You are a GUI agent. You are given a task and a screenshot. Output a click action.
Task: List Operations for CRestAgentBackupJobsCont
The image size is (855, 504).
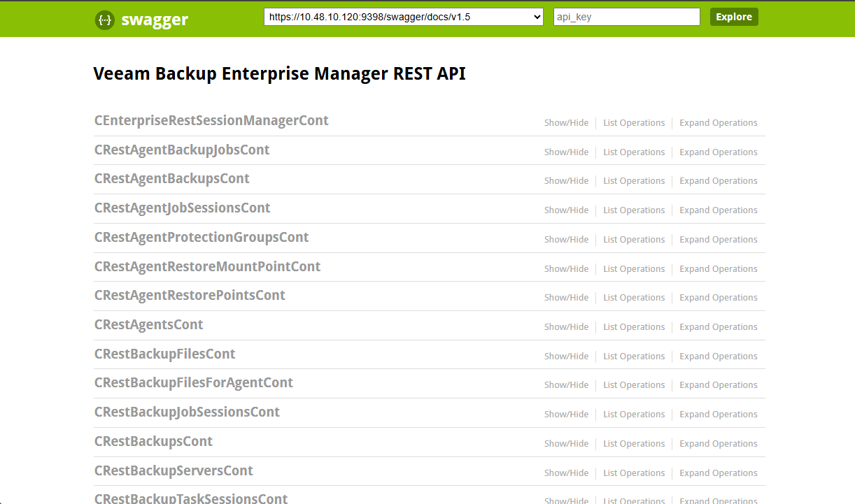(x=634, y=152)
